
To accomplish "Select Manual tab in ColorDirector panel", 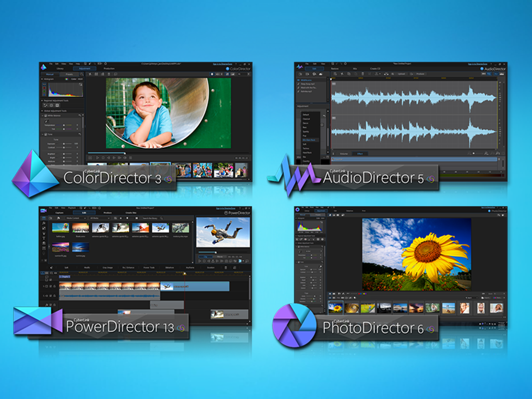I will coord(50,74).
